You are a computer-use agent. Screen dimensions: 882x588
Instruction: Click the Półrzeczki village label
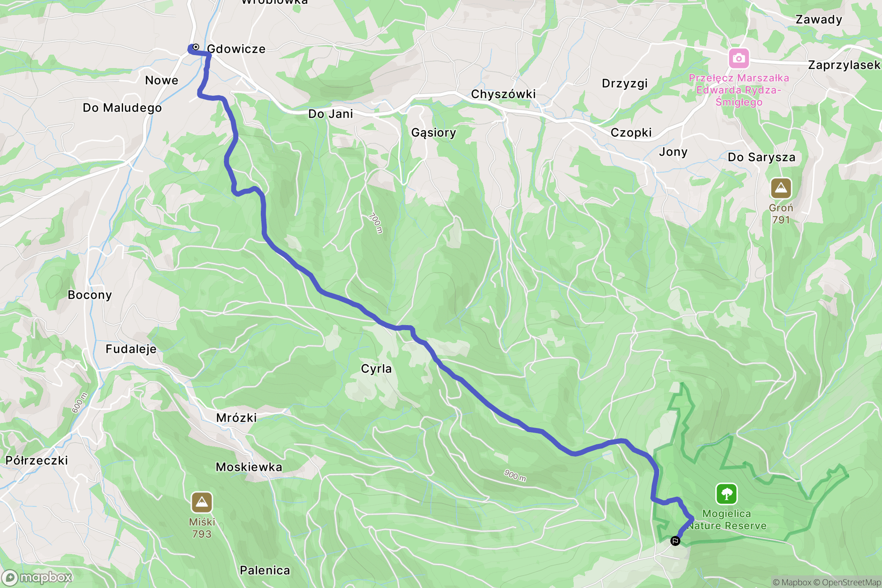point(37,460)
